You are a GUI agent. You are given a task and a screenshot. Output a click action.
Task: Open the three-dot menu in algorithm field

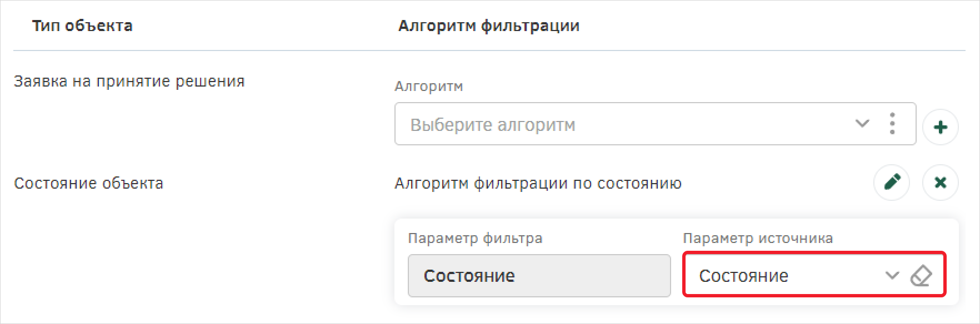tap(892, 124)
